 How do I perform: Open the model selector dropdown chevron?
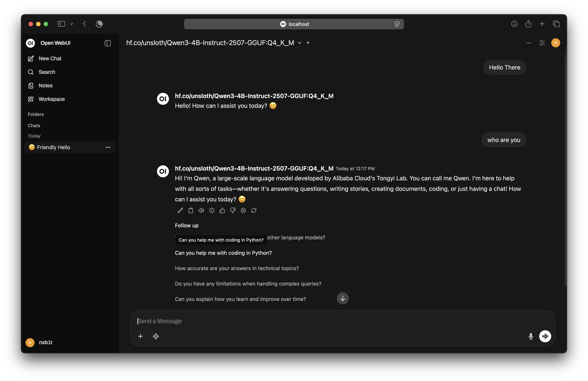300,42
